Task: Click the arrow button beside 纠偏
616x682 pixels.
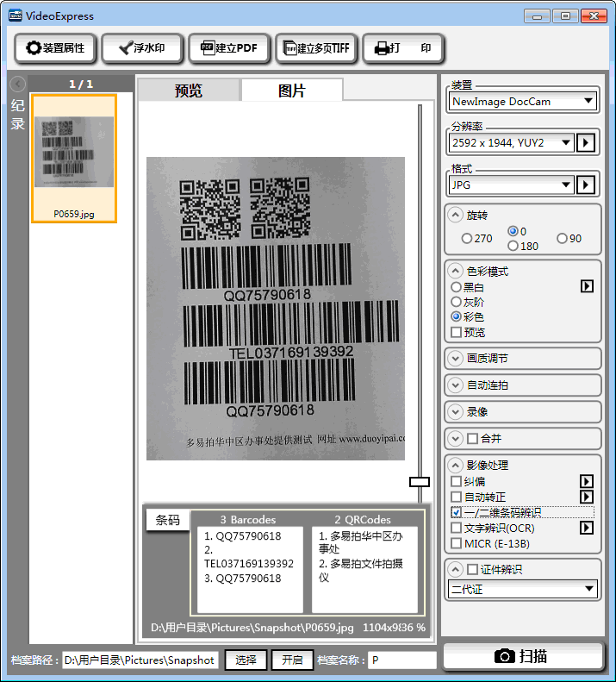Action: (587, 481)
